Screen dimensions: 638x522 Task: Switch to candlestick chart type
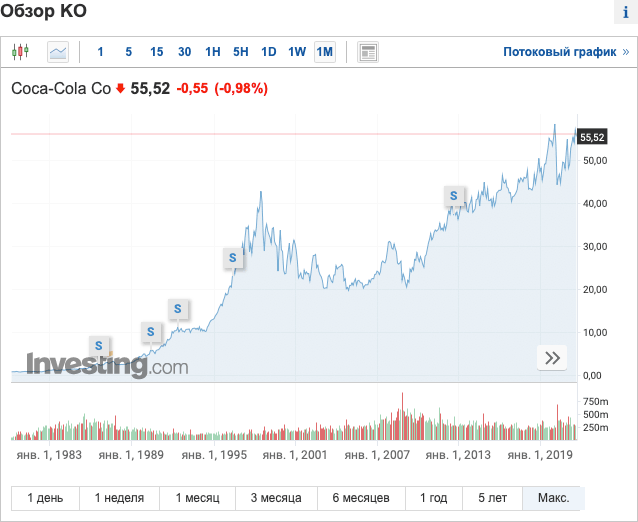click(x=22, y=52)
